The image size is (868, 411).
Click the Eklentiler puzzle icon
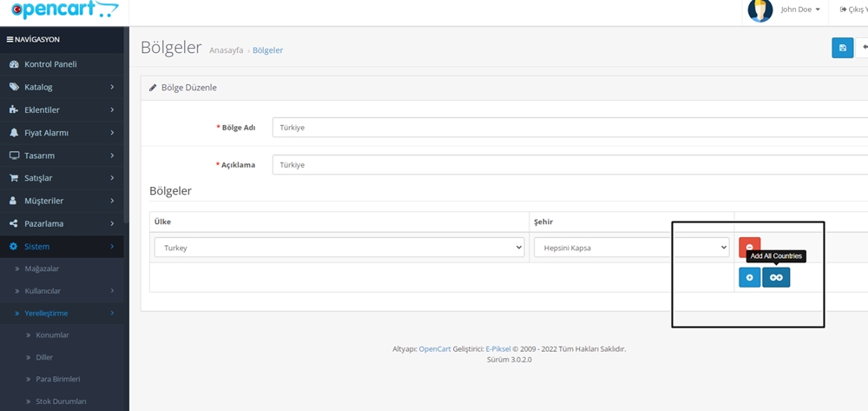[x=14, y=109]
